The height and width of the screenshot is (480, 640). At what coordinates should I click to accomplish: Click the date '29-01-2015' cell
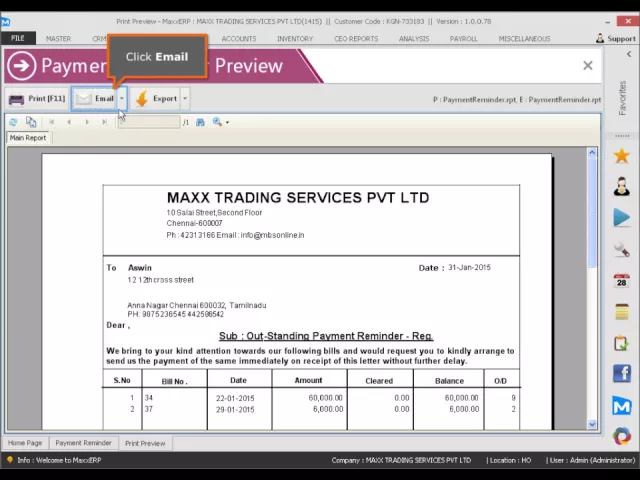coord(235,410)
